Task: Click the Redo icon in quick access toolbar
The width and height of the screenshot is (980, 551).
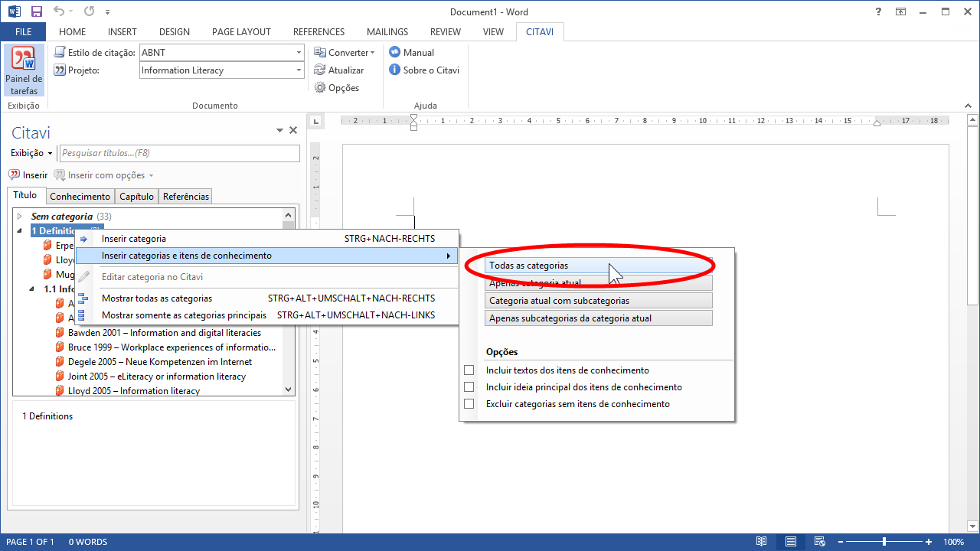Action: coord(89,11)
